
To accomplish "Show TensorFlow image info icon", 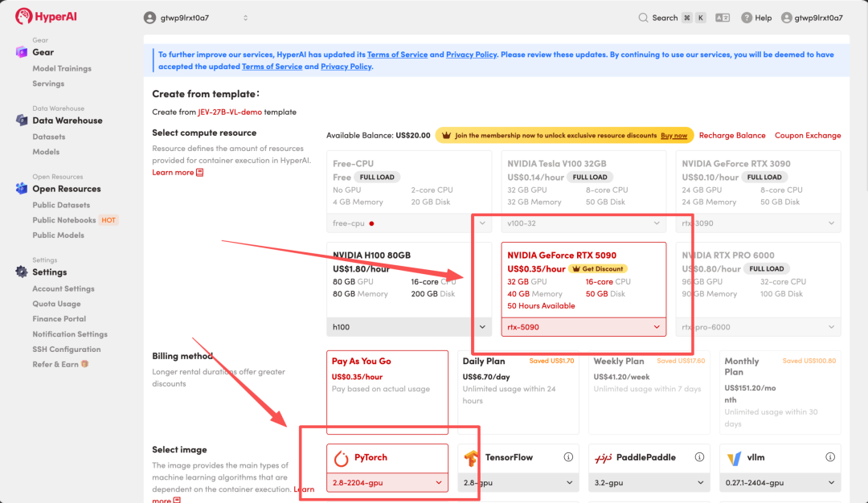I will coord(568,457).
